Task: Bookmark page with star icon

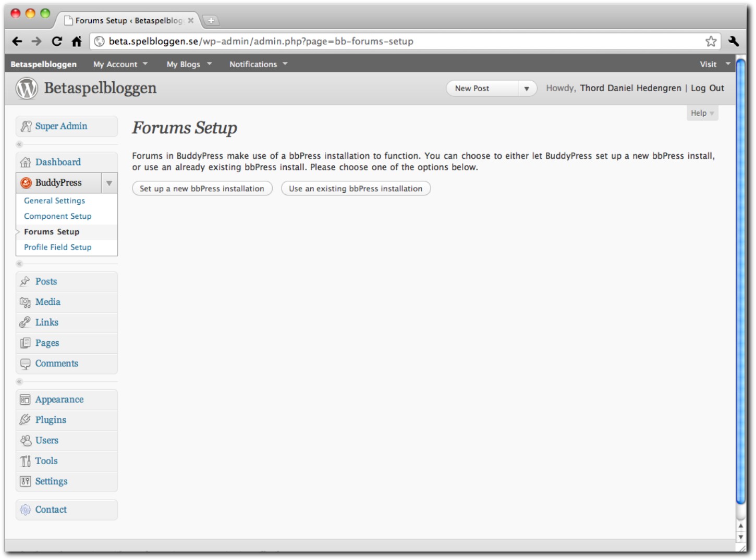Action: (711, 41)
